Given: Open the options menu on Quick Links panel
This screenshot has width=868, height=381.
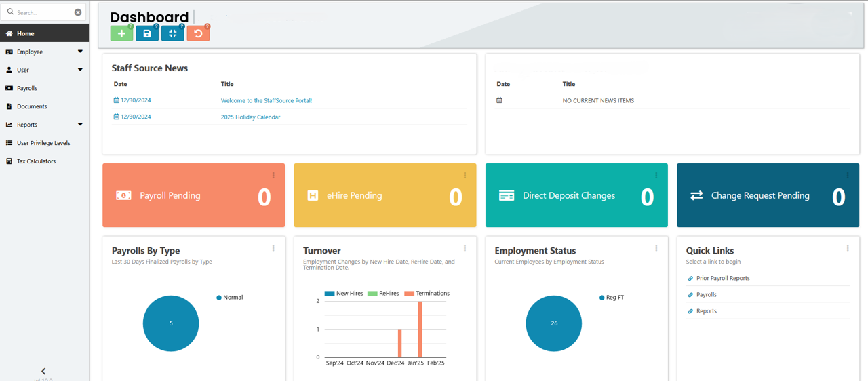Looking at the screenshot, I should pos(848,249).
